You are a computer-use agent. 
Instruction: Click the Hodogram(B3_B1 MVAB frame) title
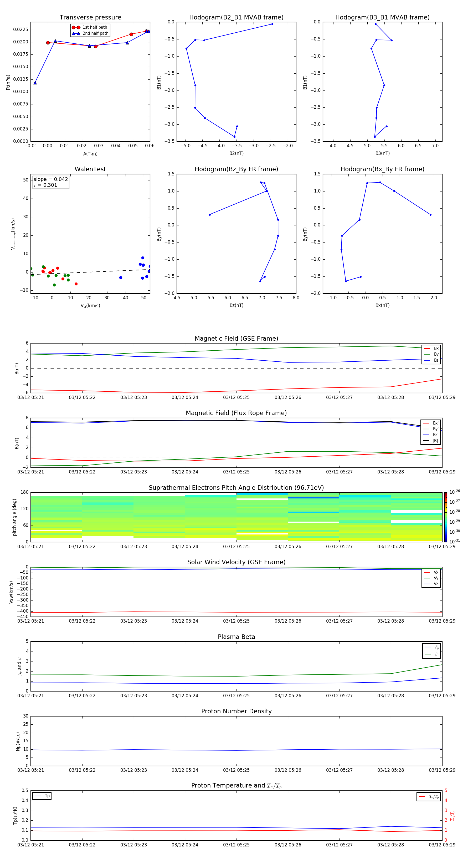click(382, 18)
